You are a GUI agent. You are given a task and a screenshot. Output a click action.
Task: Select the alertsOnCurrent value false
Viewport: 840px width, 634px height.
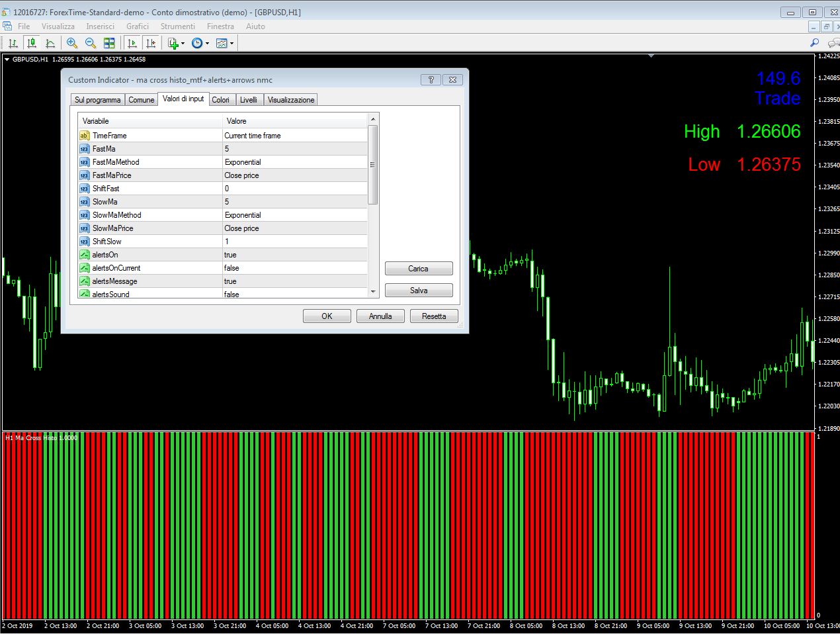pos(295,268)
